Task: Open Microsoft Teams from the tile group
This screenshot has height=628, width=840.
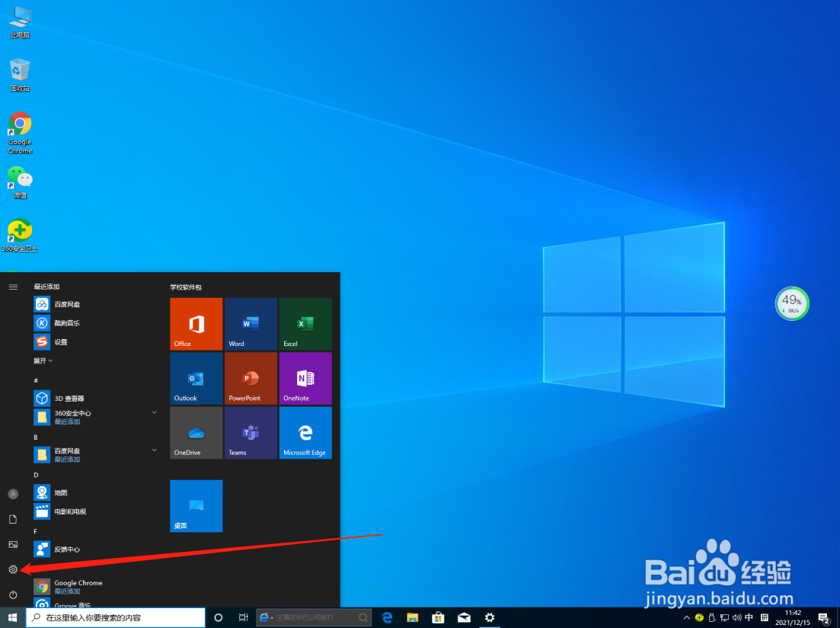Action: point(251,433)
